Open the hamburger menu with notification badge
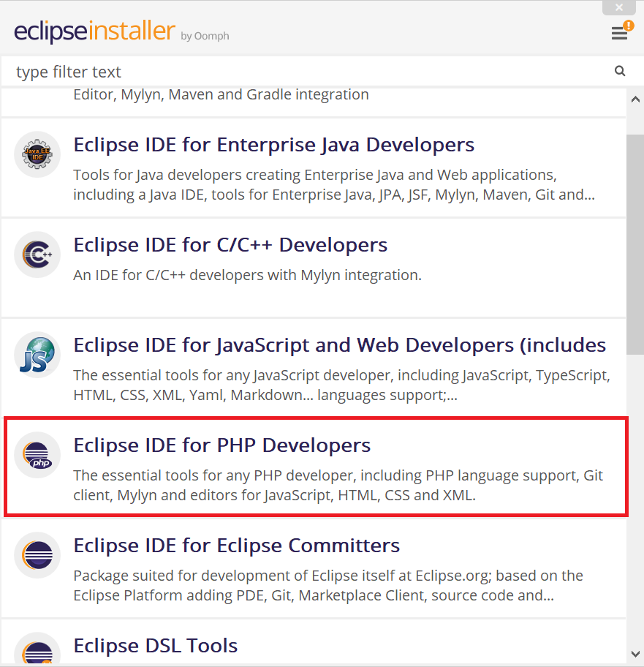 (x=618, y=34)
